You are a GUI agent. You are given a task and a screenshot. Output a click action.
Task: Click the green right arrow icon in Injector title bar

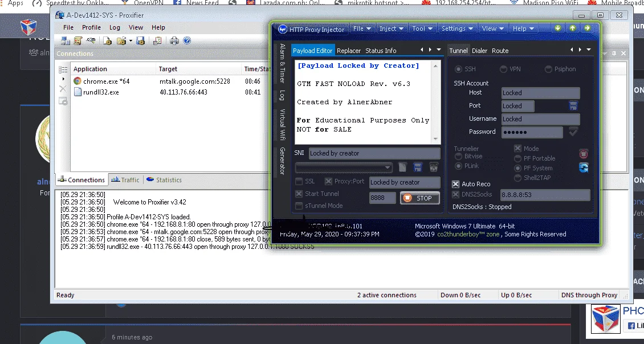click(588, 28)
